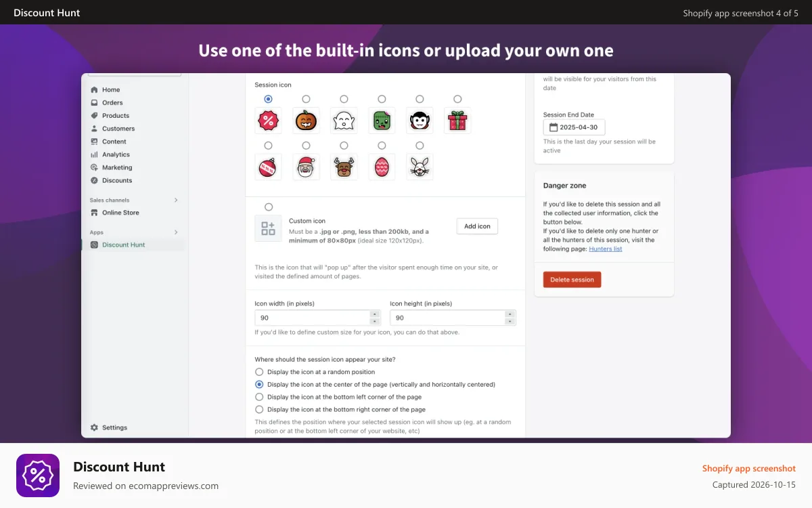812x508 pixels.
Task: Select Display the icon at a random position
Action: pos(259,372)
